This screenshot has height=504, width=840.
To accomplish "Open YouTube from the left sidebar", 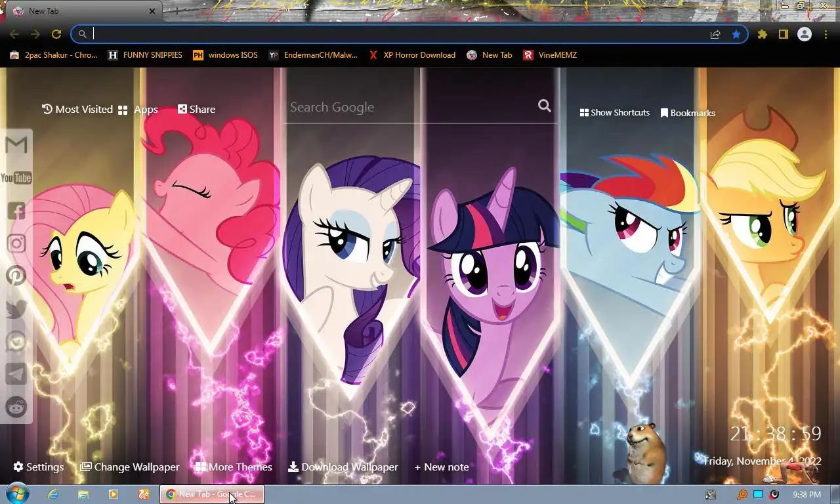I will 16,178.
